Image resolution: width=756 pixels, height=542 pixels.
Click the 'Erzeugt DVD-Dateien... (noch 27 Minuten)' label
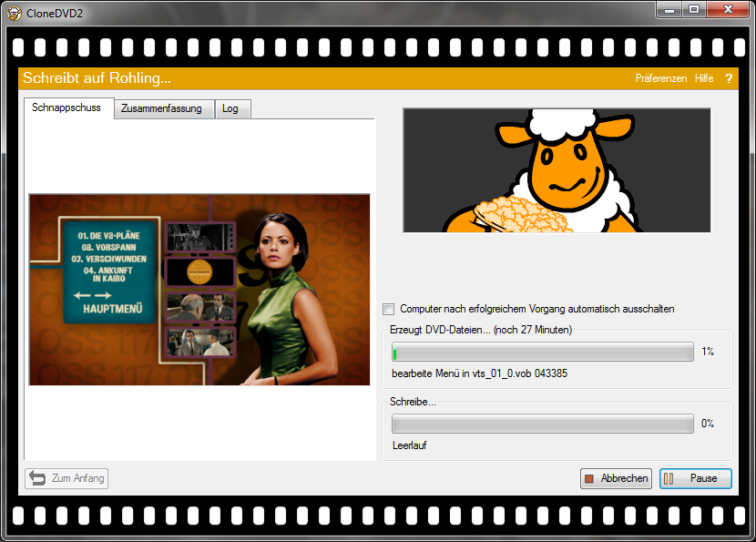[x=481, y=330]
